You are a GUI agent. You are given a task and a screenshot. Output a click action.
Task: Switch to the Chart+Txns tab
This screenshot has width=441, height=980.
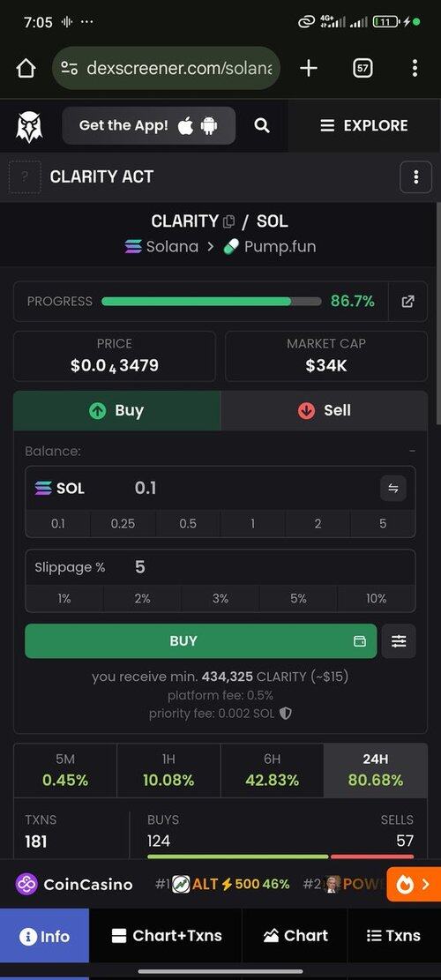tap(166, 936)
